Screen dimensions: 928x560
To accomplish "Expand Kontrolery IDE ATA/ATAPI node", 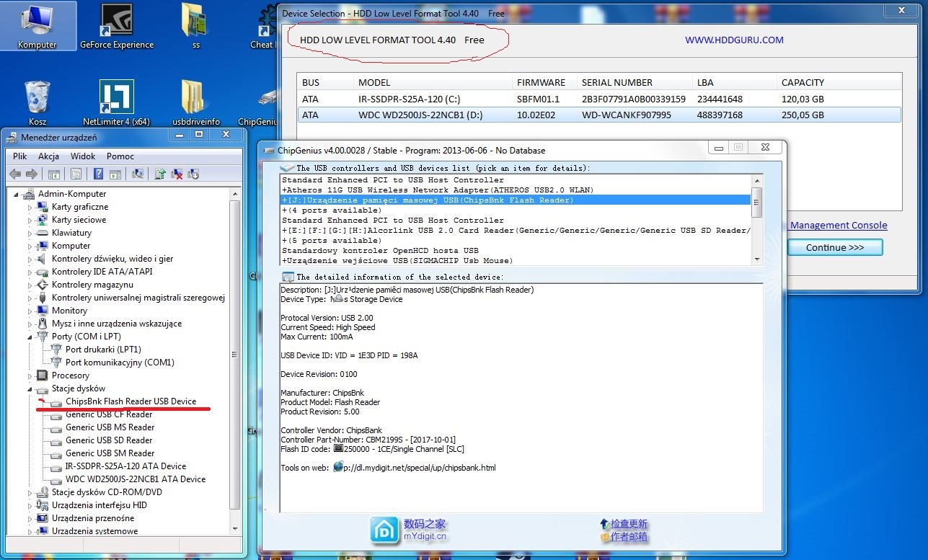I will pyautogui.click(x=30, y=272).
